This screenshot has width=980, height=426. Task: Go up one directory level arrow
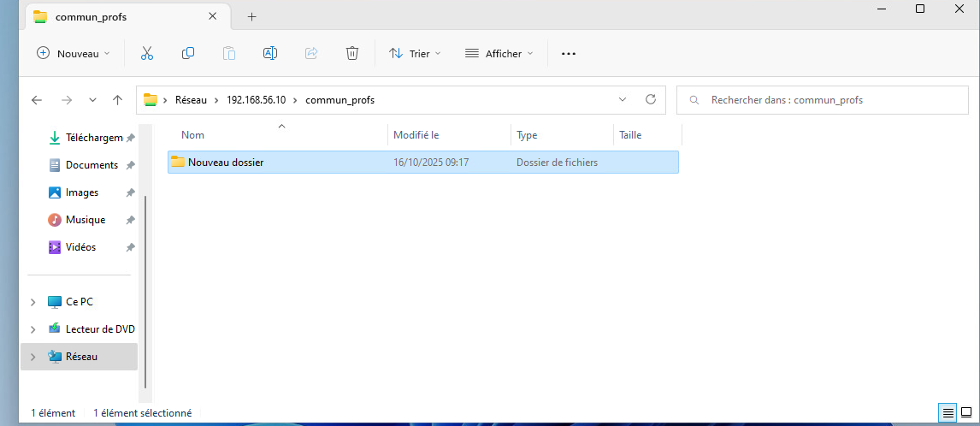click(118, 100)
